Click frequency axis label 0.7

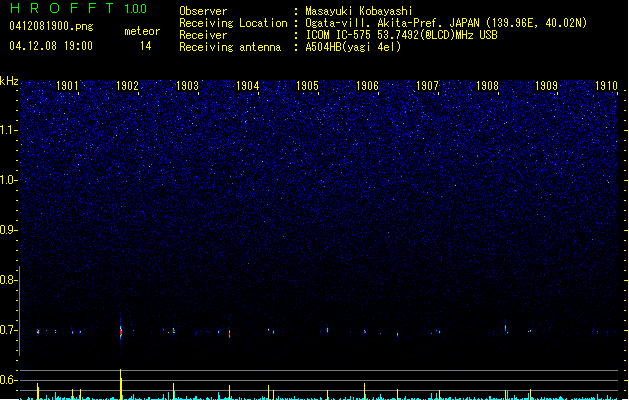coord(8,330)
